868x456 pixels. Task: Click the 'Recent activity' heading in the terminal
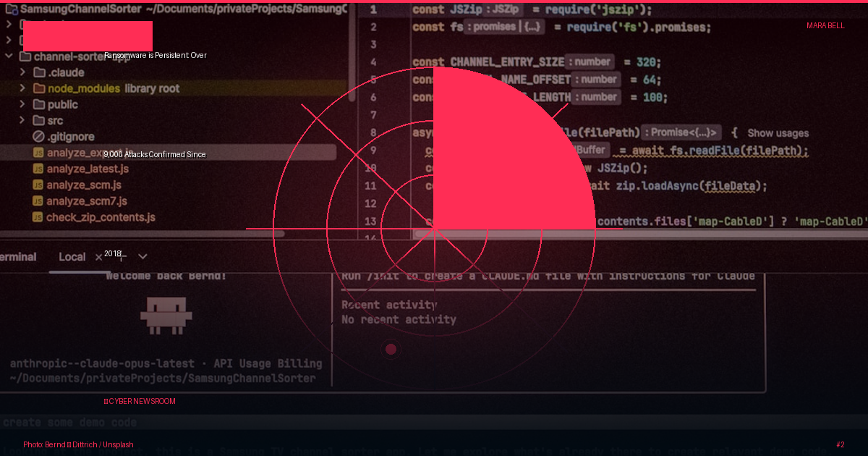[x=389, y=305]
